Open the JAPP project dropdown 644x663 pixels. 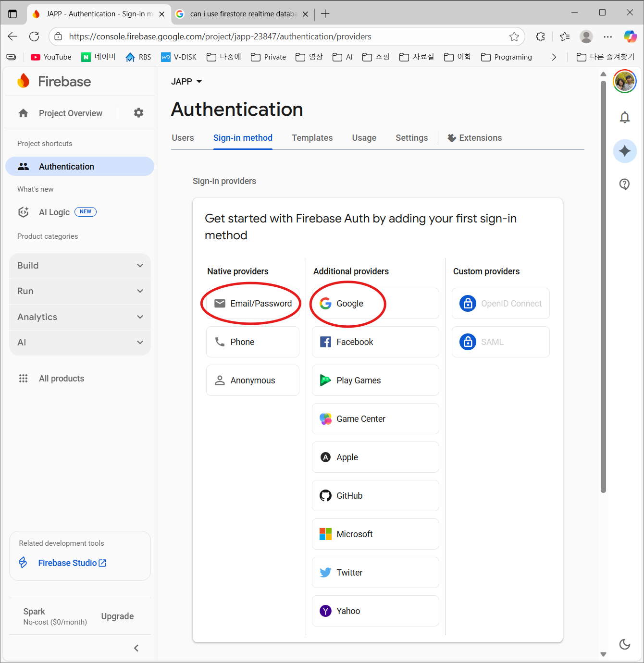(186, 82)
